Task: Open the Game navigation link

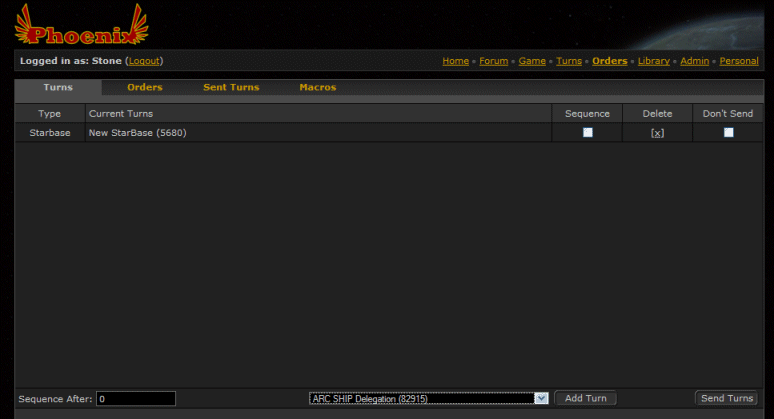Action: pos(532,61)
